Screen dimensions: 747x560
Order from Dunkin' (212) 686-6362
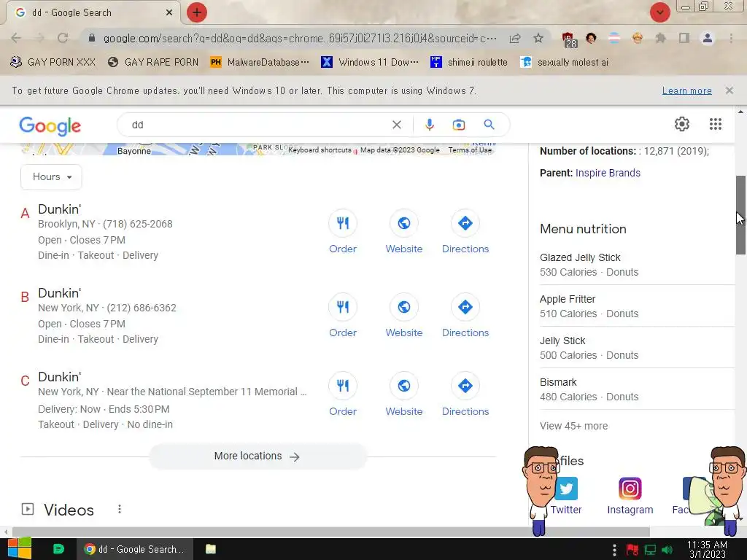[x=343, y=316]
